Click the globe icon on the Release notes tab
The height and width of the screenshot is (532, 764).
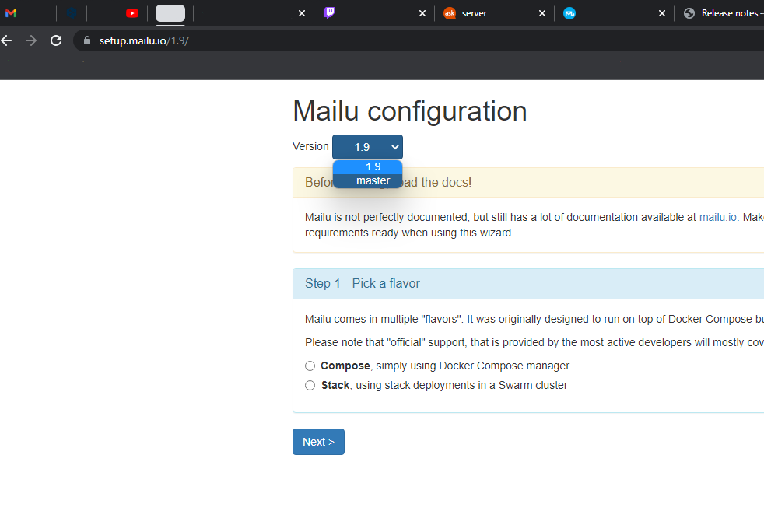pos(689,12)
